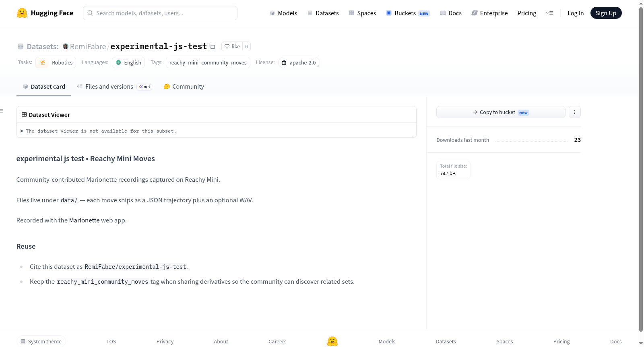644x347 pixels.
Task: Open Enterprise in the top navigation
Action: point(489,13)
